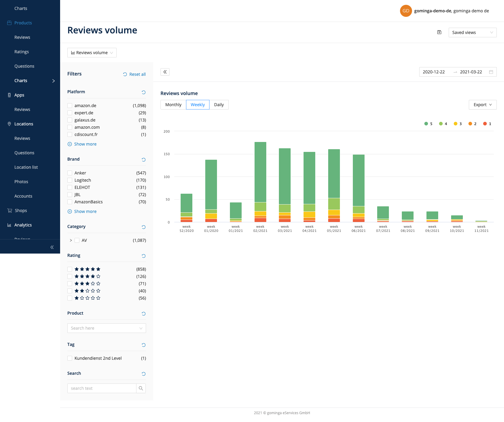
Task: Open the Saved views dropdown
Action: (x=472, y=32)
